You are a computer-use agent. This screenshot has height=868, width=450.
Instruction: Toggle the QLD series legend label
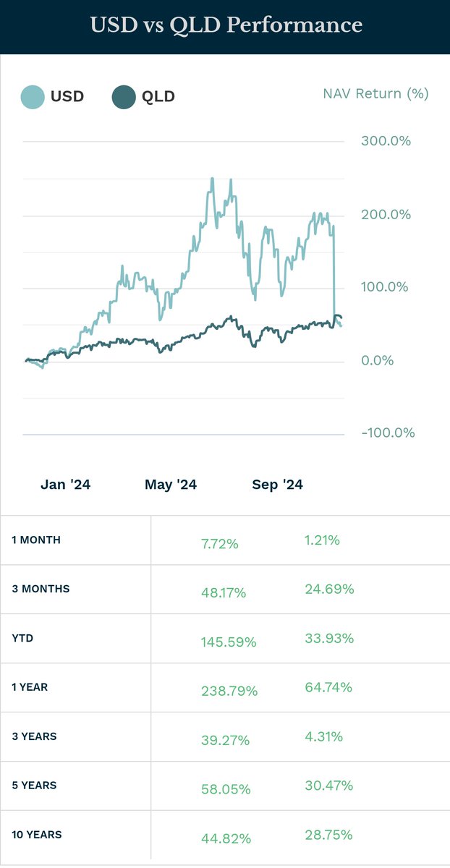click(x=158, y=96)
